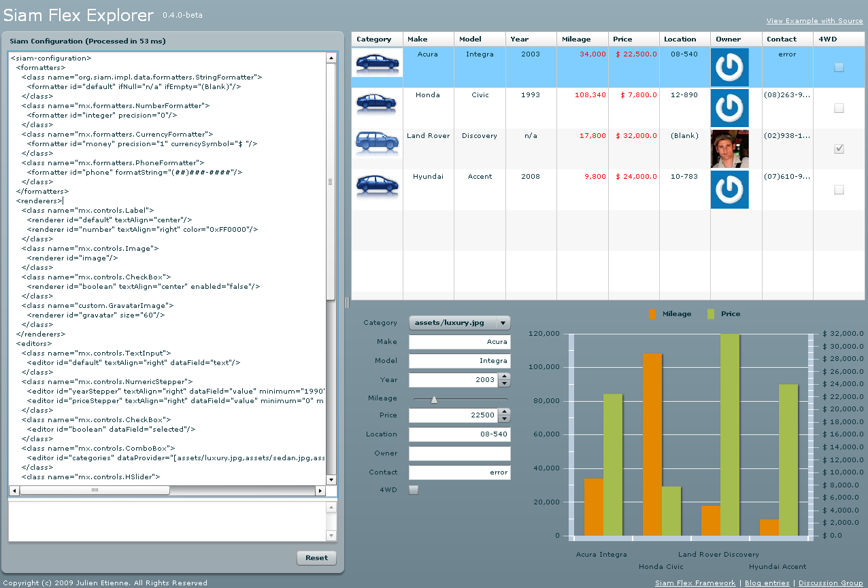Image resolution: width=868 pixels, height=588 pixels.
Task: Click the green Land Rover Discovery price bar
Action: click(730, 434)
